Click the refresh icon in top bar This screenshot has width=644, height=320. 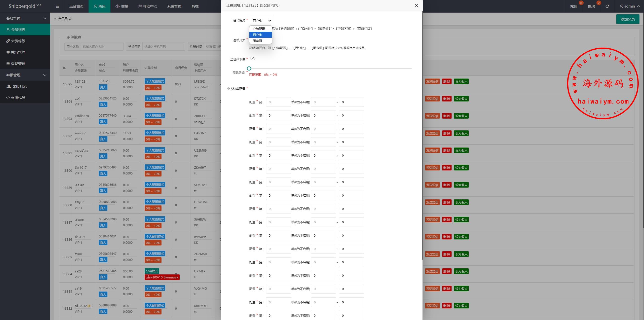(x=607, y=6)
